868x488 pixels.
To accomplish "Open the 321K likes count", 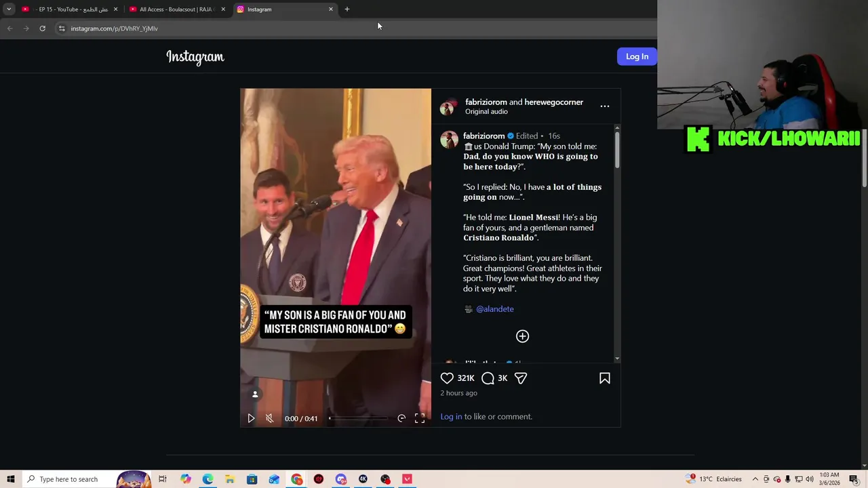I will pos(466,378).
